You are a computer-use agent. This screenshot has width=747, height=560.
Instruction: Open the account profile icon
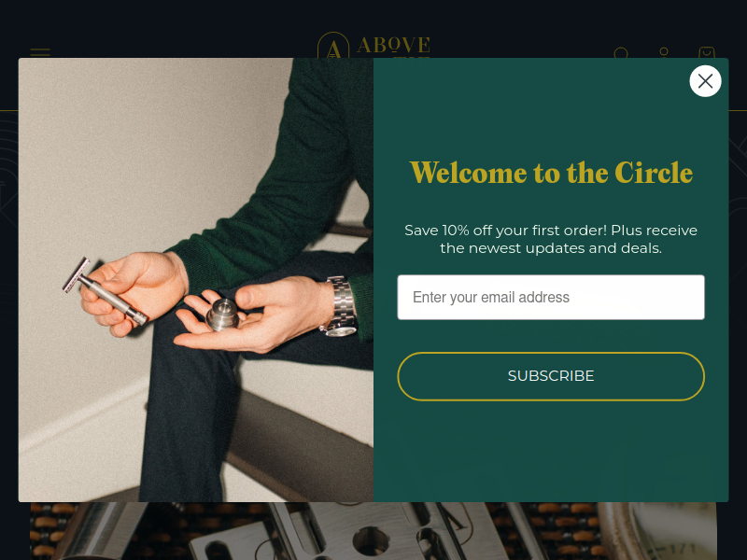click(664, 52)
